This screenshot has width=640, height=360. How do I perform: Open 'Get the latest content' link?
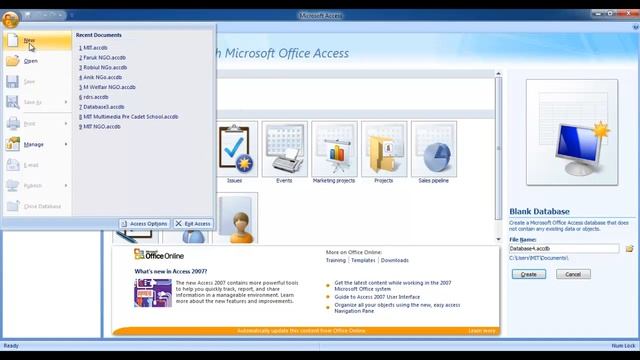pos(393,286)
